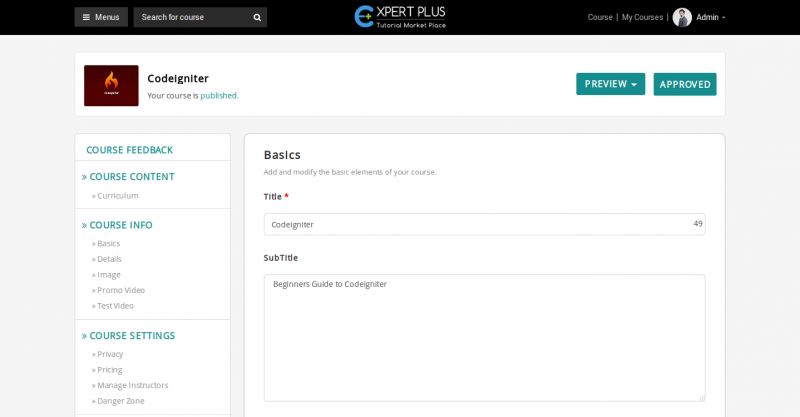Go to My Courses
This screenshot has height=417, width=800.
[642, 17]
